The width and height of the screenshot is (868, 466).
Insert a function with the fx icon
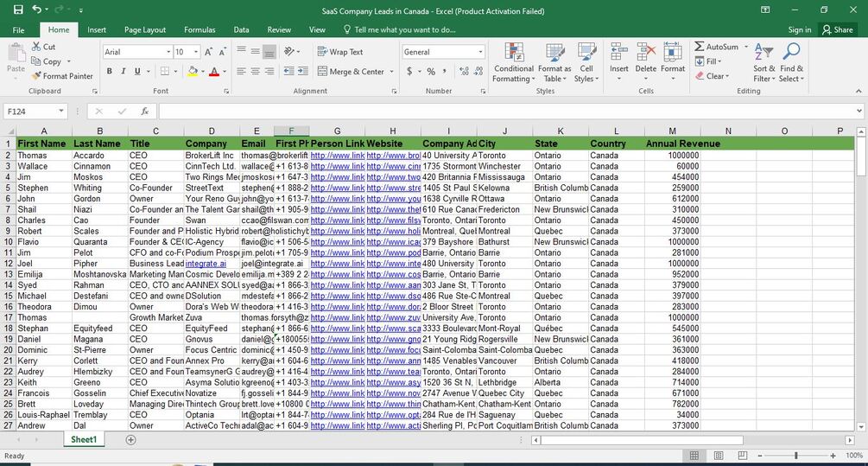coord(144,112)
